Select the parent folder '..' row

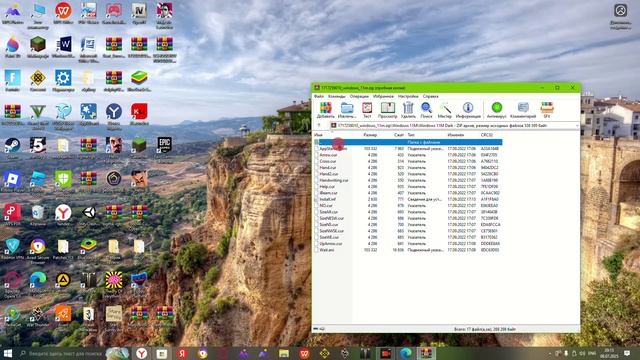tap(407, 142)
